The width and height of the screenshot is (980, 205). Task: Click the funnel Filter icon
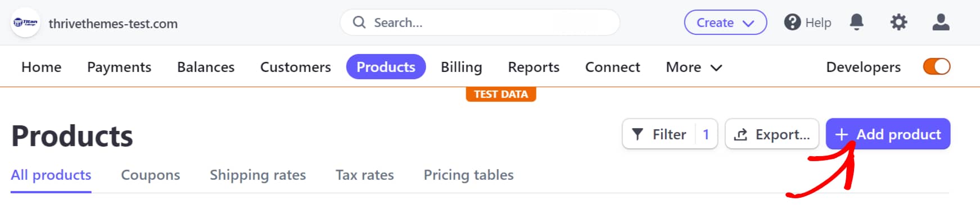pyautogui.click(x=637, y=134)
